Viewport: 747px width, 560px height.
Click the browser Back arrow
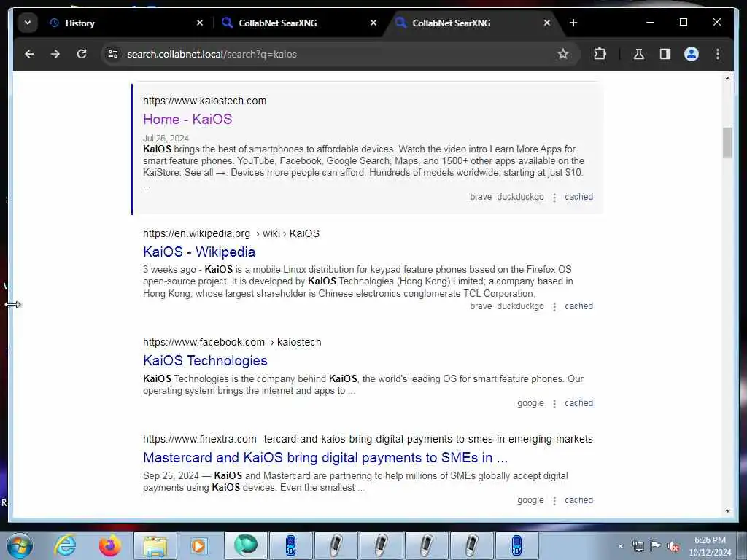29,54
